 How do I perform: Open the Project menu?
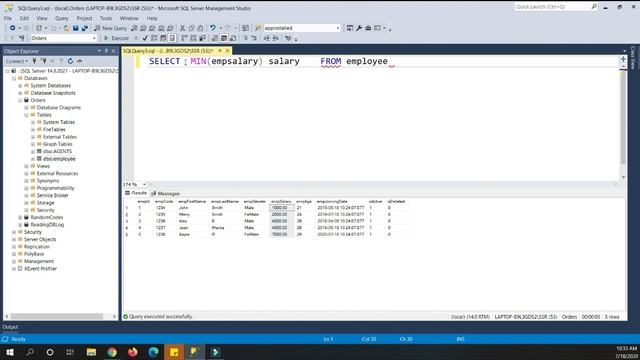[84, 18]
